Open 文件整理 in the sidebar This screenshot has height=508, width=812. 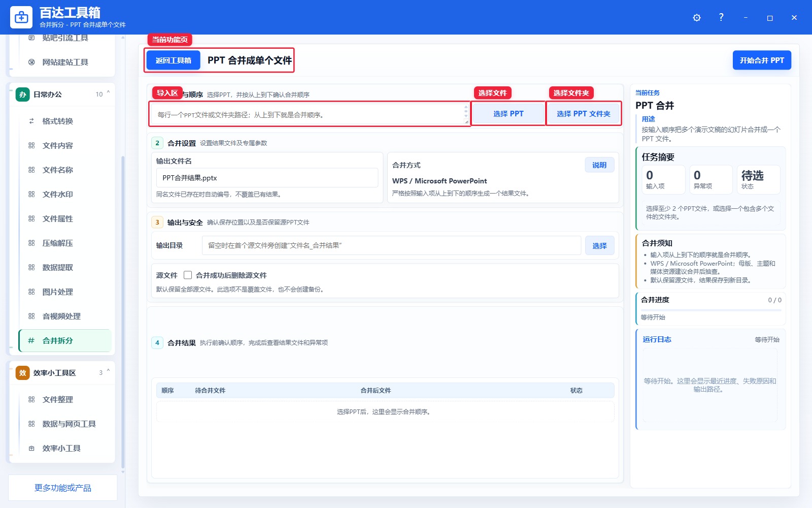tap(65, 399)
